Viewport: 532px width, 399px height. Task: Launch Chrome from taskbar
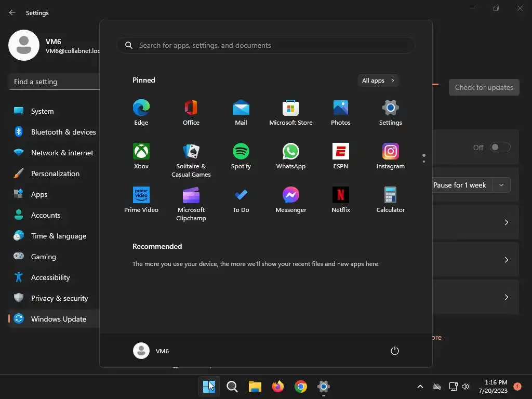tap(301, 387)
